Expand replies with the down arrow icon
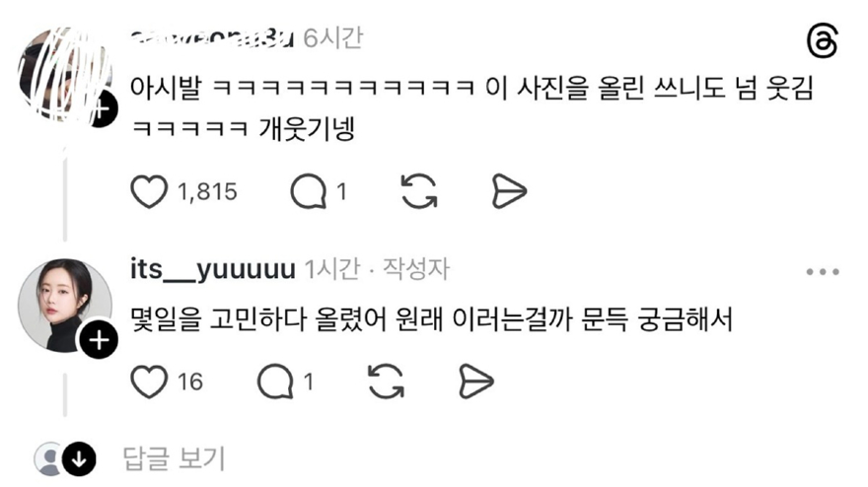Screen dimensions: 868x487 click(x=79, y=458)
